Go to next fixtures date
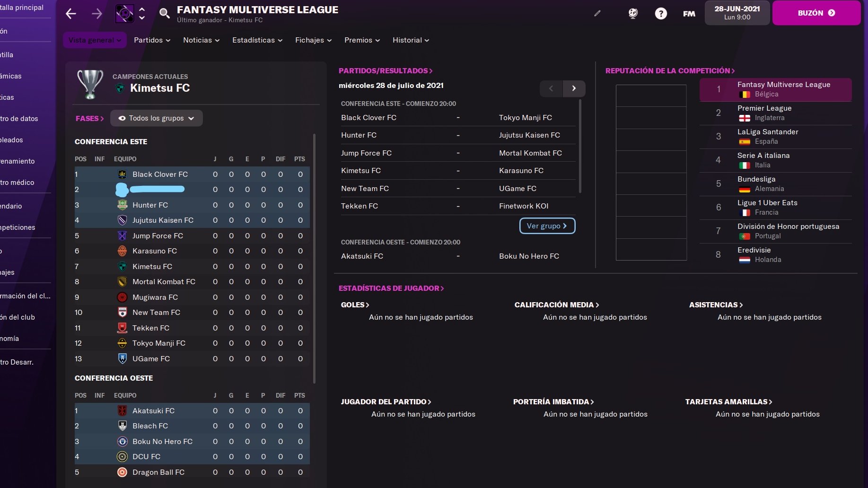Image resolution: width=868 pixels, height=488 pixels. [x=574, y=88]
